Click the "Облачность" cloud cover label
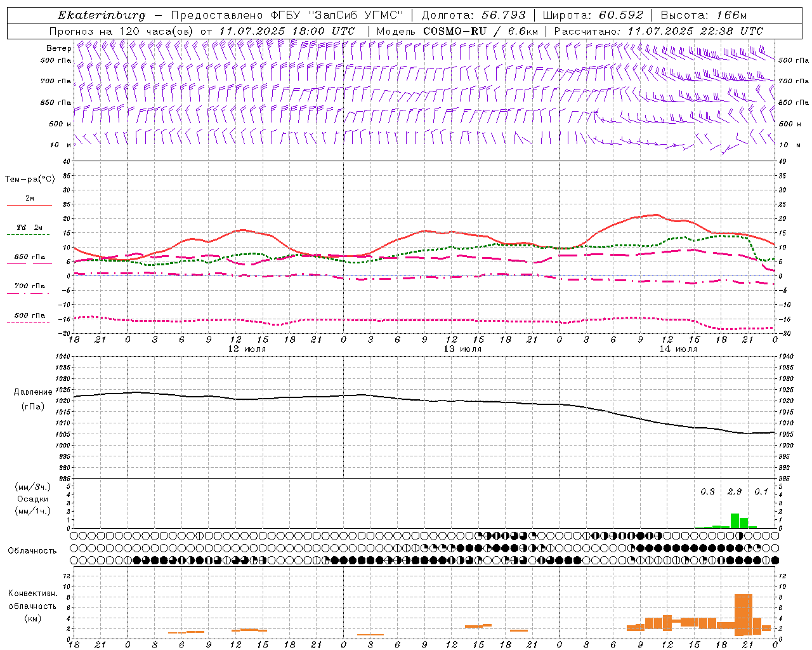This screenshot has width=812, height=650. coord(32,551)
